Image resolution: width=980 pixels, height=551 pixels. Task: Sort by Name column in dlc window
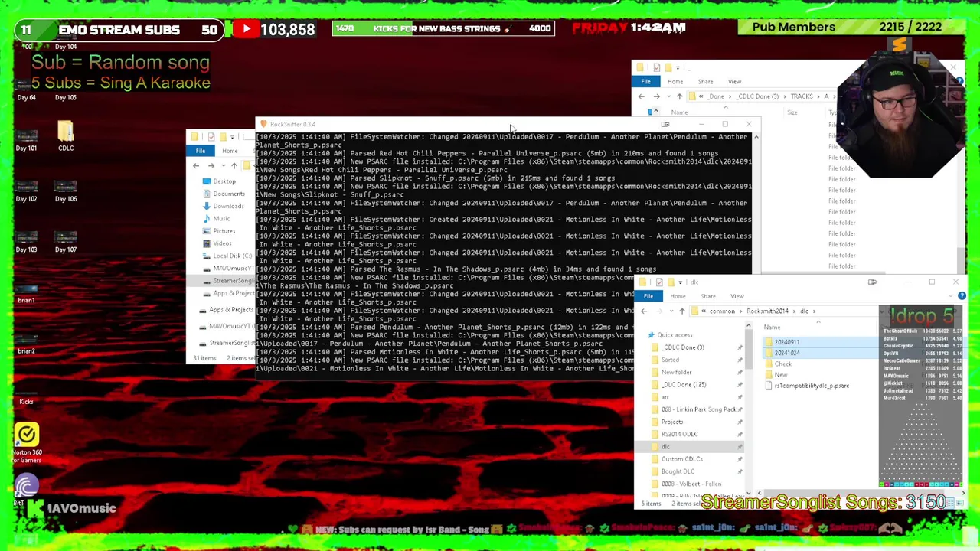point(772,328)
